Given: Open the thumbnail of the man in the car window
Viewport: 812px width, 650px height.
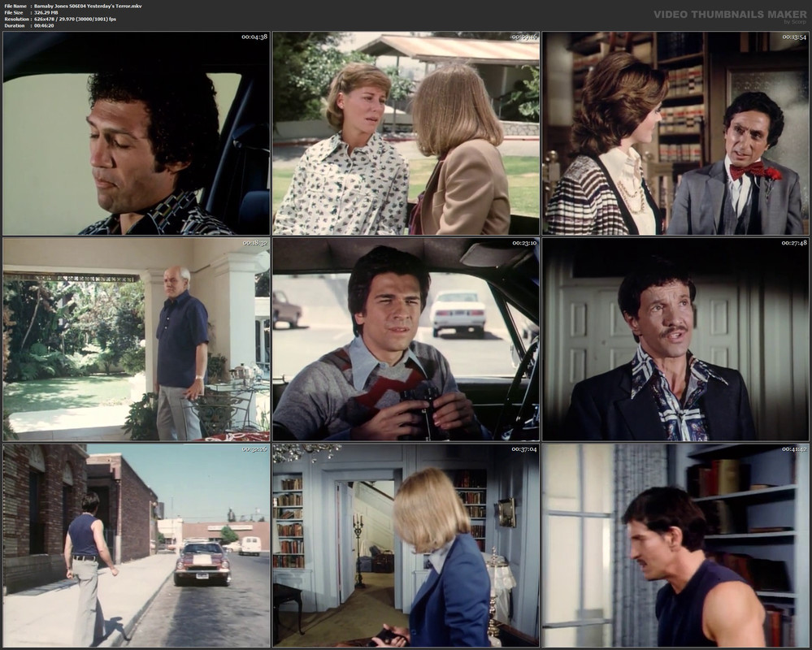Looking at the screenshot, I should coord(137,133).
